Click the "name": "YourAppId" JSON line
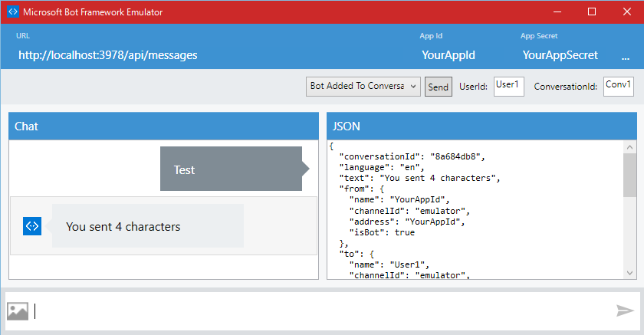 coord(399,199)
